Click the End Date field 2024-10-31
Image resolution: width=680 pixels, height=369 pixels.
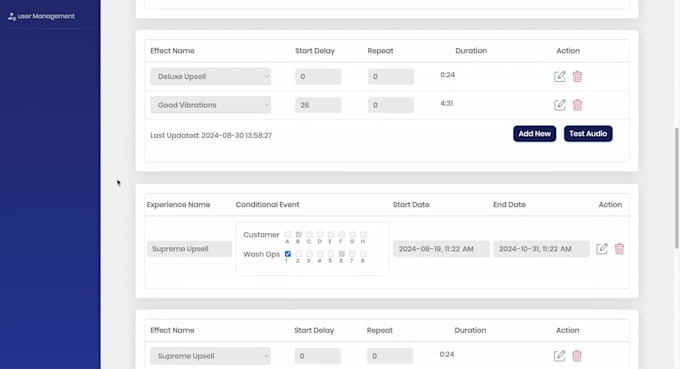[x=541, y=249]
